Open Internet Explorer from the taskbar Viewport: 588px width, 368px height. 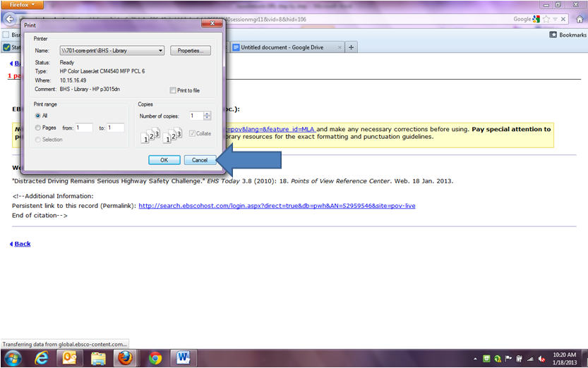coord(43,357)
